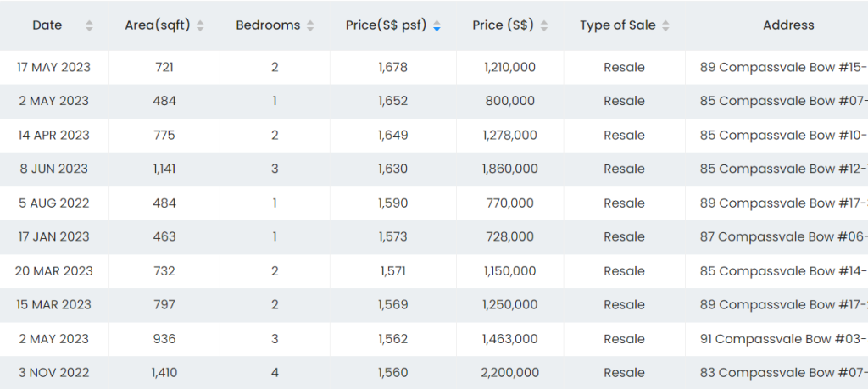Click the 1,410 area cell

tap(164, 373)
